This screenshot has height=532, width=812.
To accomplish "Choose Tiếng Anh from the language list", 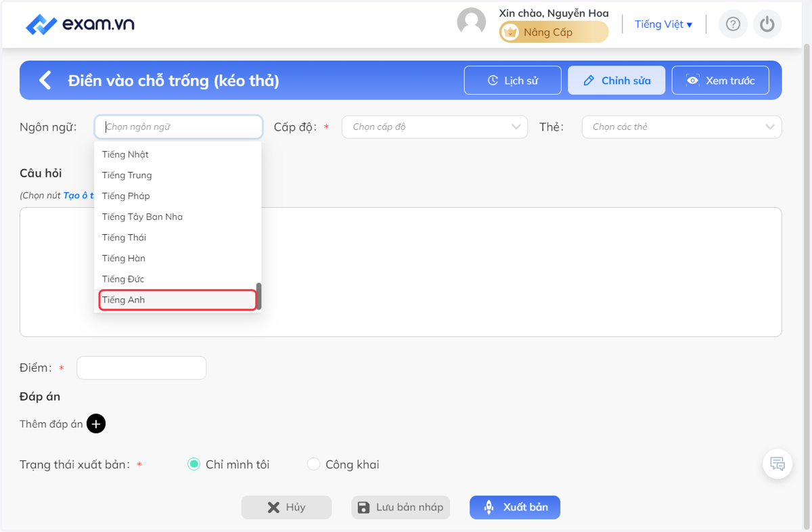I will coord(177,300).
